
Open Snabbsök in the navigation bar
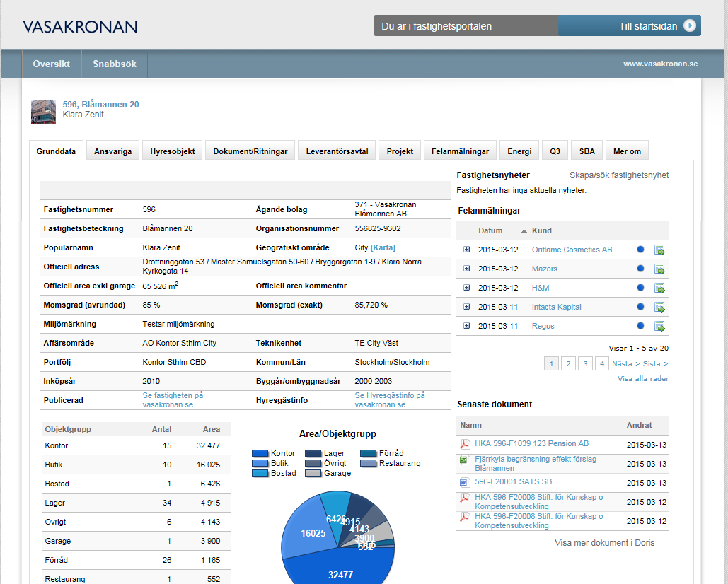(115, 64)
